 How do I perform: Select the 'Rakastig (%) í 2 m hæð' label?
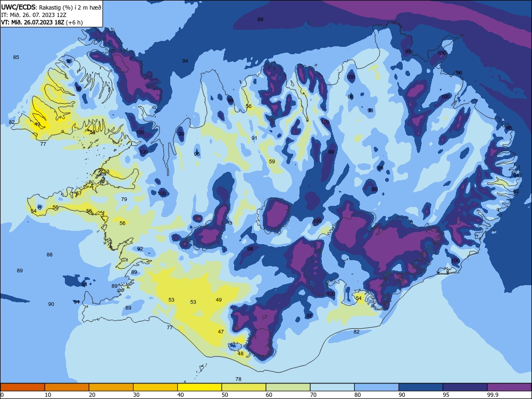[70, 7]
